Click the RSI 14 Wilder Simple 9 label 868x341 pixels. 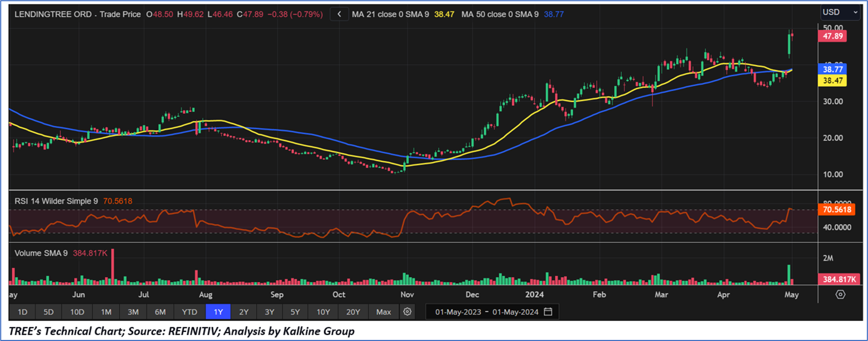point(56,201)
